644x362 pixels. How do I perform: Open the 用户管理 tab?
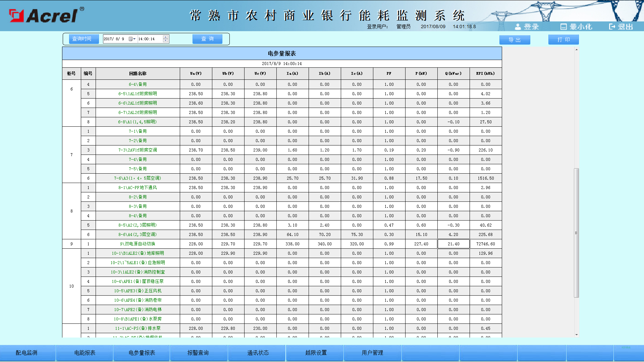(x=372, y=353)
